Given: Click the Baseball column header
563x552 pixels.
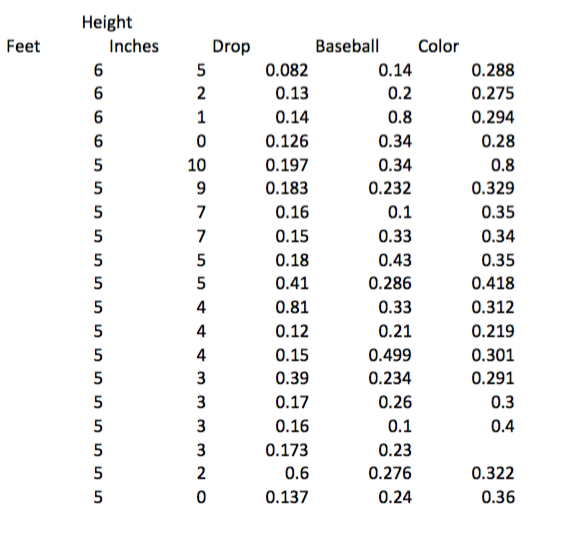Looking at the screenshot, I should point(347,47).
